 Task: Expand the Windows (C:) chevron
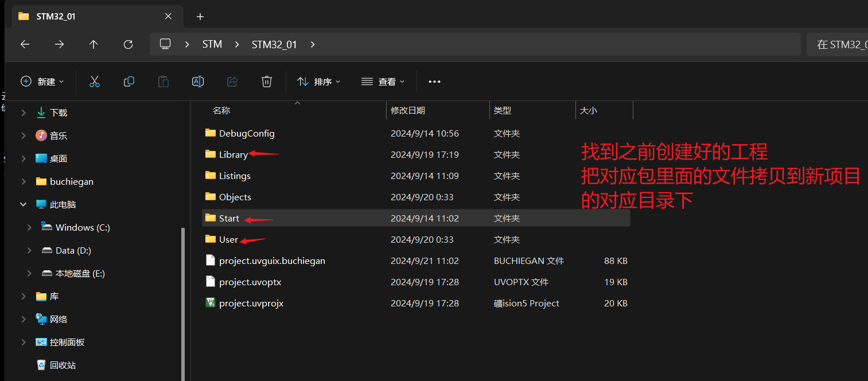[x=29, y=228]
